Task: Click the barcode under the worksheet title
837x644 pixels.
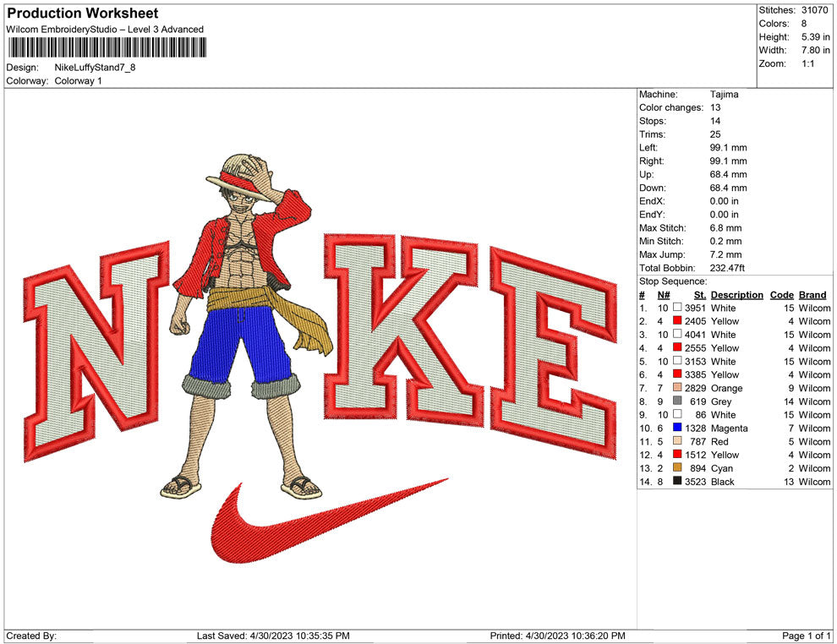Action: coord(107,47)
